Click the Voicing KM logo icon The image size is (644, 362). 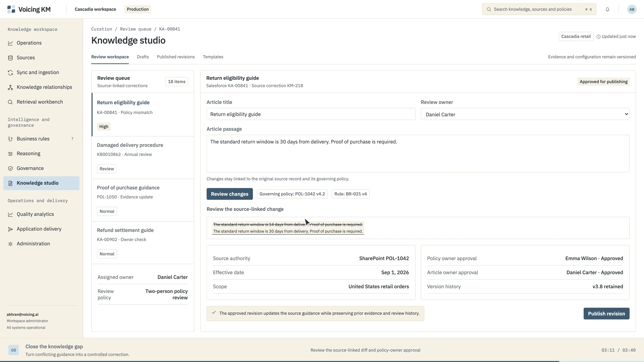tap(11, 9)
